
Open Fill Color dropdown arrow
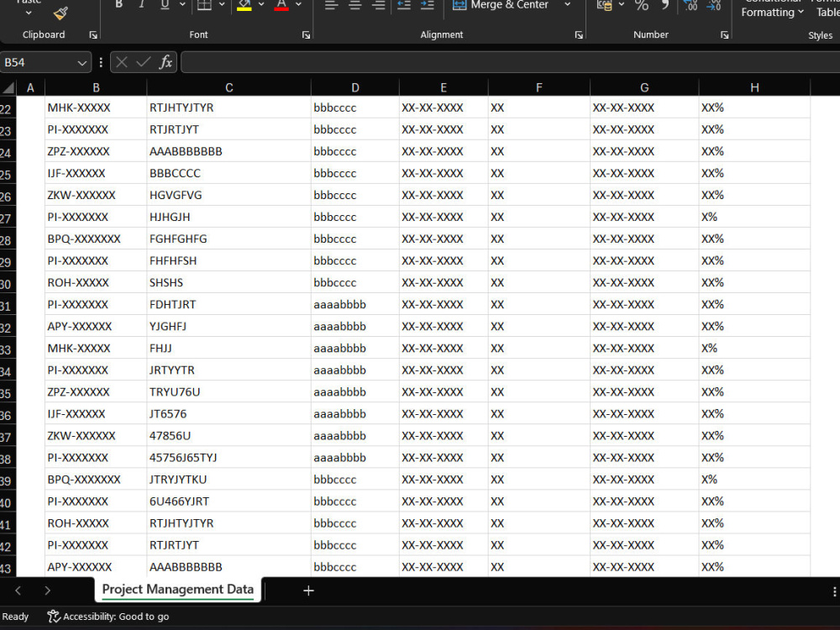click(x=261, y=5)
